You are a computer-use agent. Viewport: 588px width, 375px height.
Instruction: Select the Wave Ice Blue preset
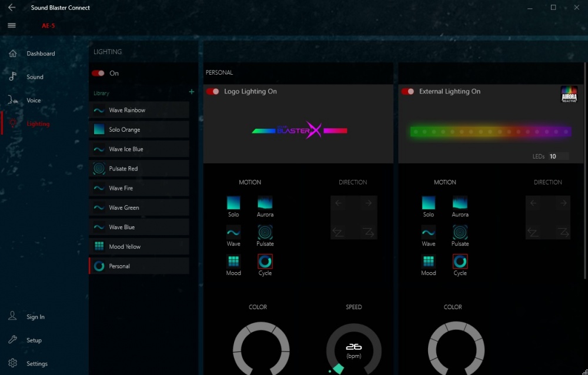click(x=139, y=149)
